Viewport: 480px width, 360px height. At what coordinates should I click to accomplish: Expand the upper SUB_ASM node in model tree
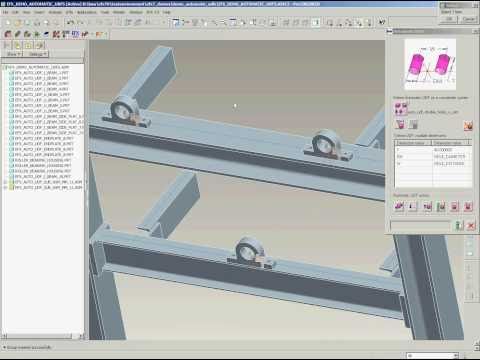pos(5,182)
